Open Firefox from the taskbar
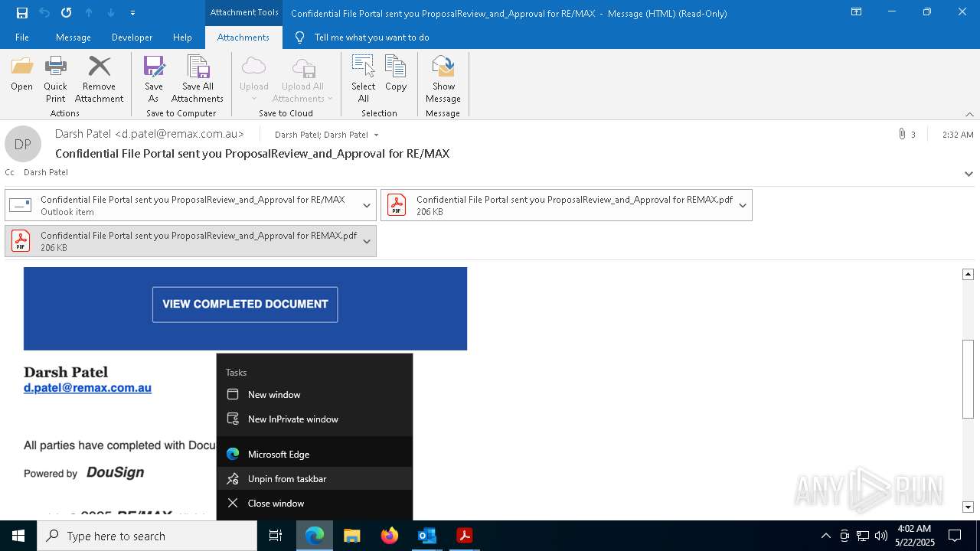The height and width of the screenshot is (551, 980). 390,536
